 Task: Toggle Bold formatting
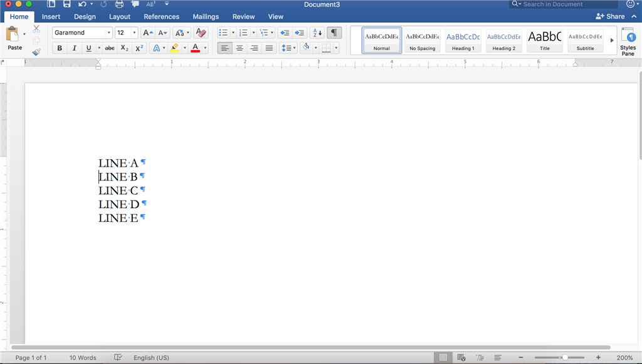[60, 48]
